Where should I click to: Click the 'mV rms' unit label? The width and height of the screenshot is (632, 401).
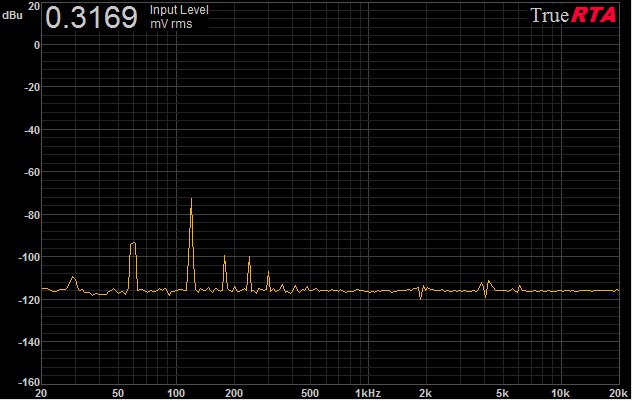(x=171, y=24)
